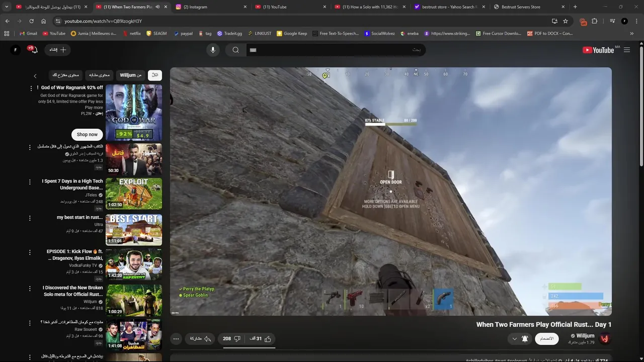Click the 'الانضمام' join button

pos(546,339)
